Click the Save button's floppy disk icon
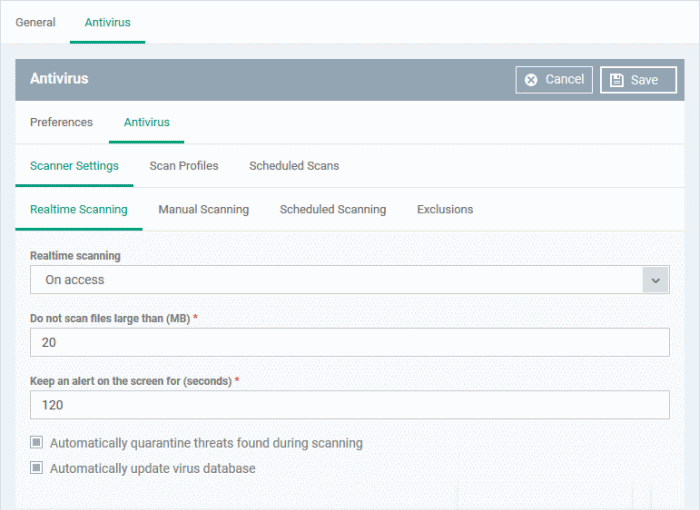This screenshot has width=700, height=510. point(617,80)
